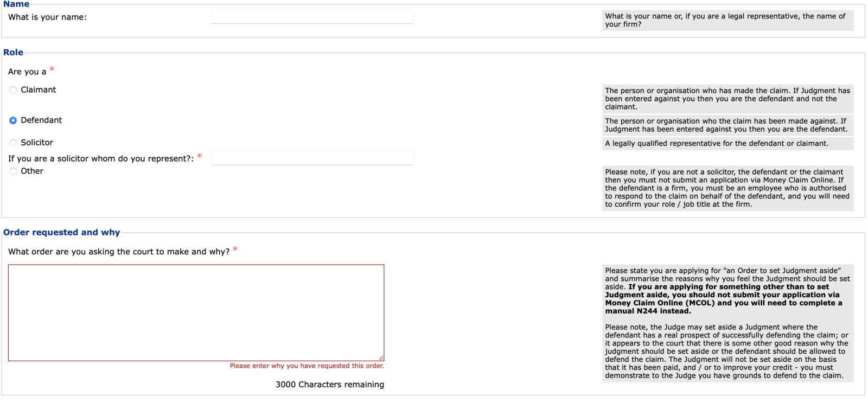The height and width of the screenshot is (409, 868).
Task: Click the "Are you a" question label
Action: (27, 72)
